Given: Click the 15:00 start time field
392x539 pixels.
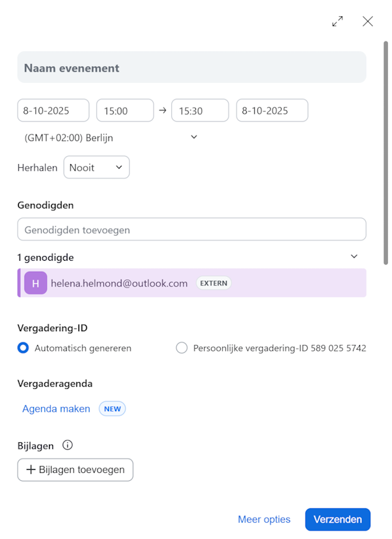Looking at the screenshot, I should point(125,110).
